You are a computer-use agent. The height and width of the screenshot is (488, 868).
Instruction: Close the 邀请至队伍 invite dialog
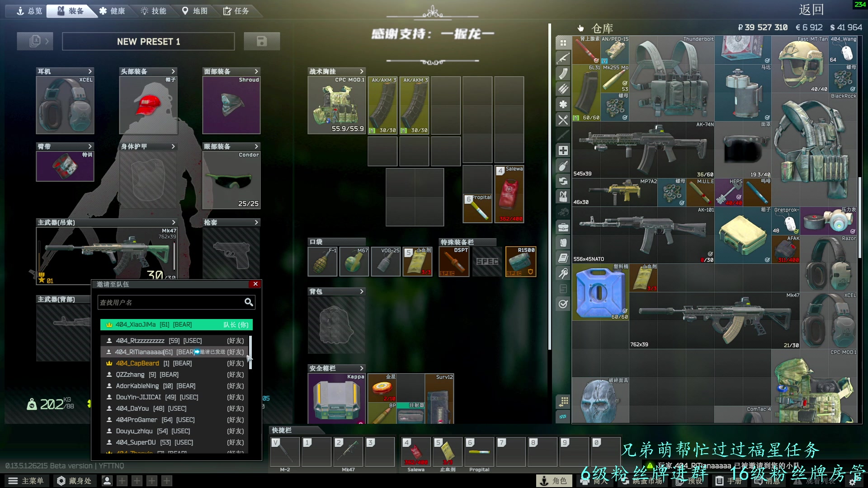pos(255,284)
